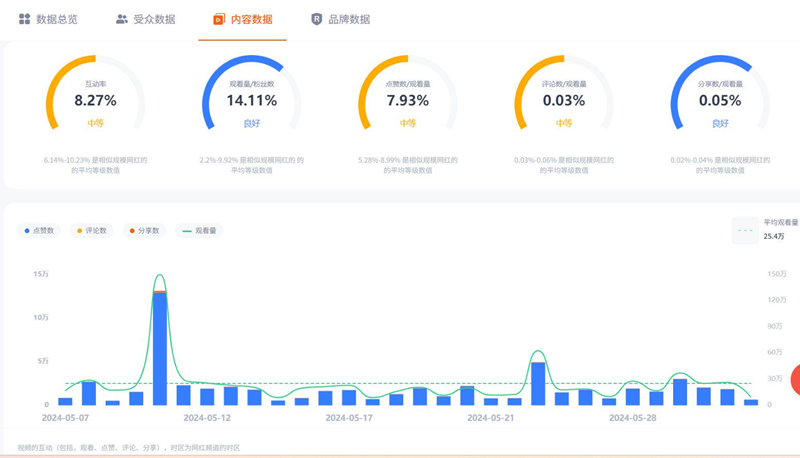The height and width of the screenshot is (458, 800).
Task: Show or hide the 观看量 line series
Action: point(199,230)
